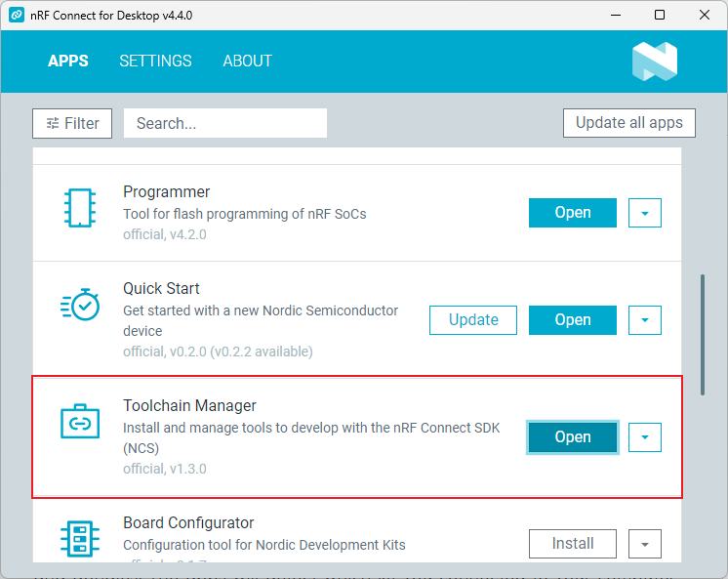Click the app list vertical scrollbar
728x579 pixels.
[703, 335]
